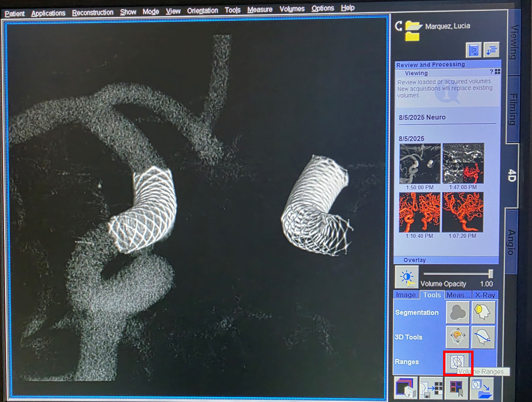The width and height of the screenshot is (532, 402).
Task: Open the Filming side tab
Action: coord(513,109)
